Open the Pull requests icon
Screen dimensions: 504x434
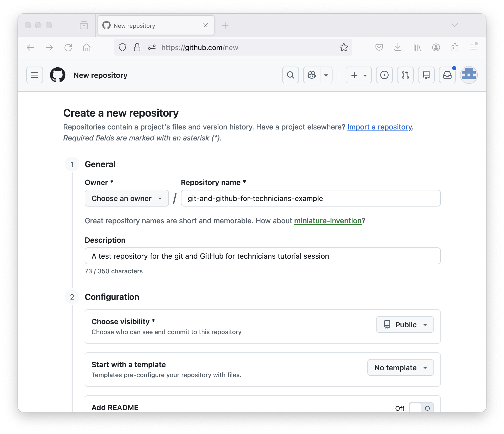(405, 75)
